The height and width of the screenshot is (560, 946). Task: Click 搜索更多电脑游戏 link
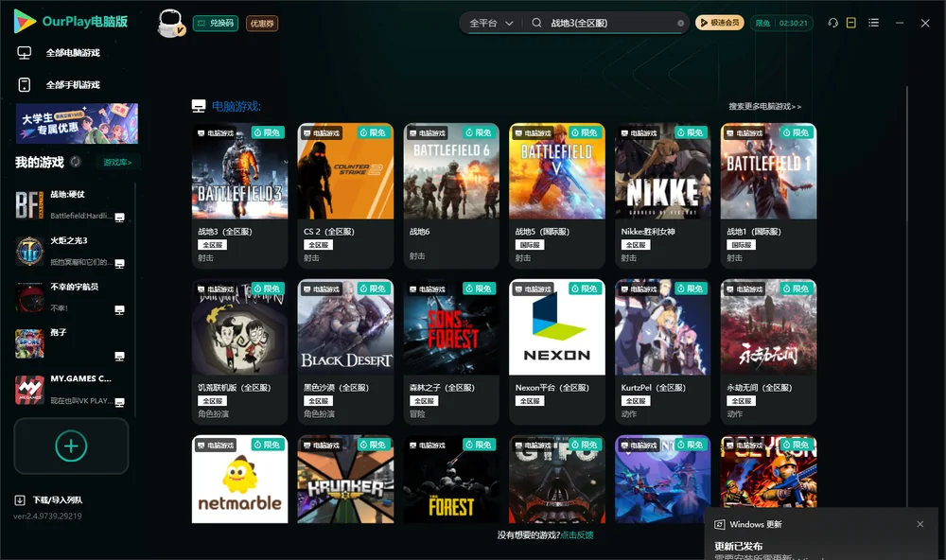(x=764, y=106)
